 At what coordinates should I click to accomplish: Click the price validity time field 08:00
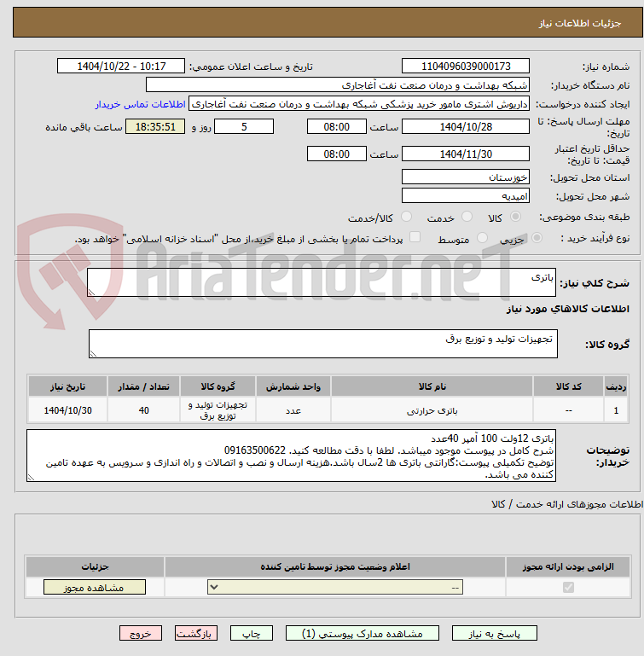click(x=336, y=154)
